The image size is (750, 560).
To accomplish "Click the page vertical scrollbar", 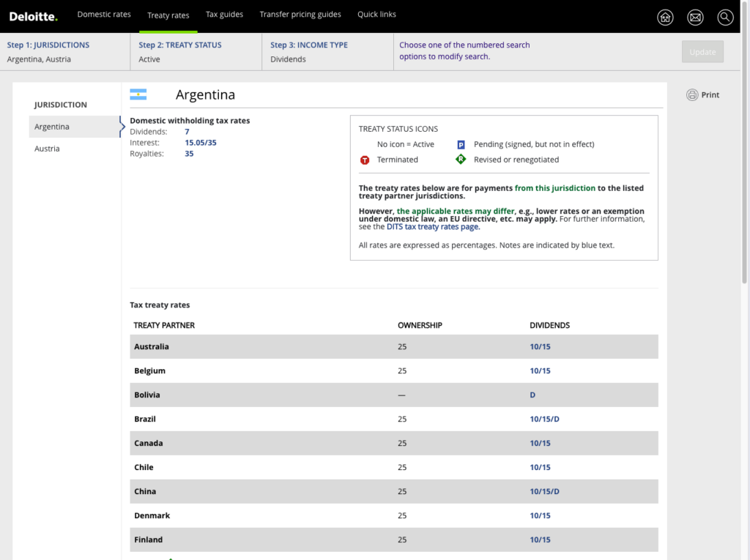I will tap(745, 143).
